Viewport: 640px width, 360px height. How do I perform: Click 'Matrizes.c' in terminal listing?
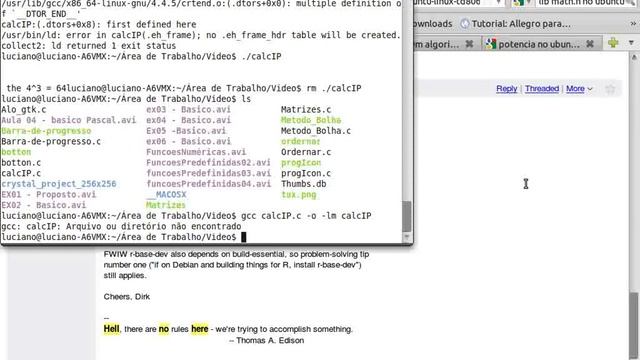click(306, 109)
